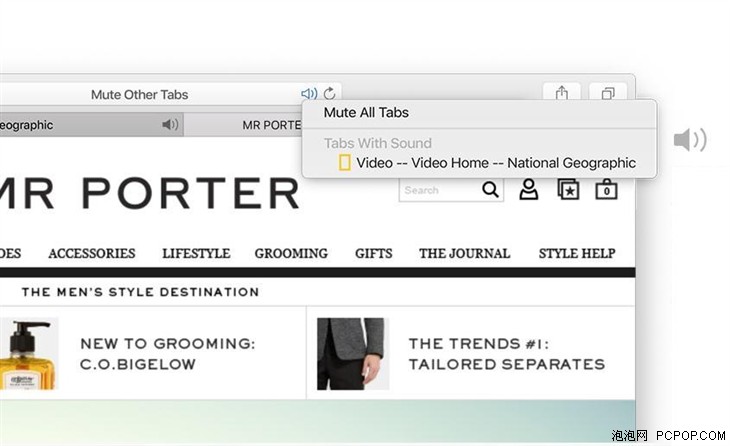Click the Mute Other Tabs address bar text
The height and width of the screenshot is (446, 730).
[x=139, y=95]
